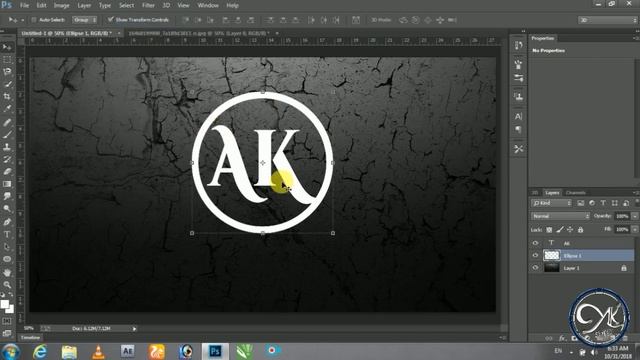Select the Eraser tool
The height and width of the screenshot is (360, 640).
[7, 171]
